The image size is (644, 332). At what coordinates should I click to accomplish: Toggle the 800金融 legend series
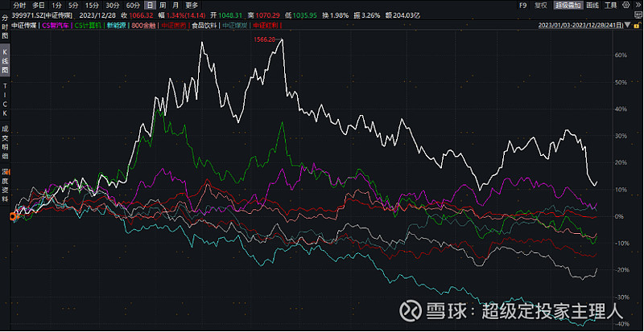click(143, 25)
